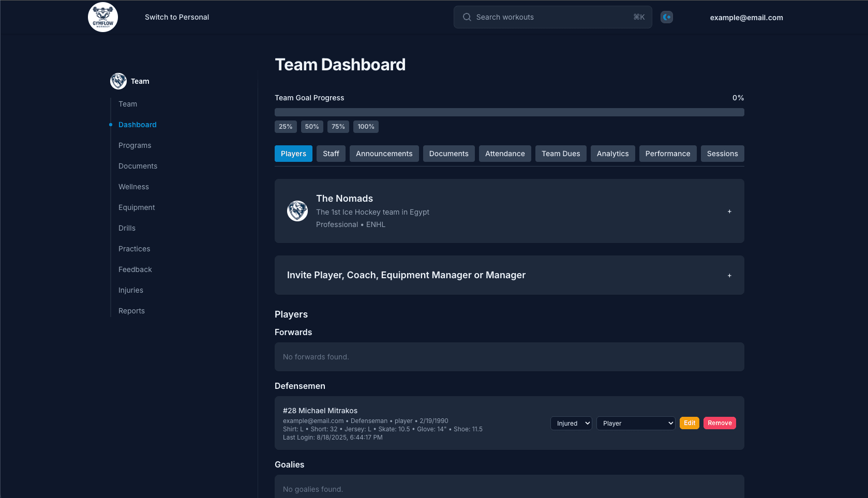This screenshot has height=498, width=868.
Task: Expand the Invite Player section with the plus
Action: [x=729, y=276]
